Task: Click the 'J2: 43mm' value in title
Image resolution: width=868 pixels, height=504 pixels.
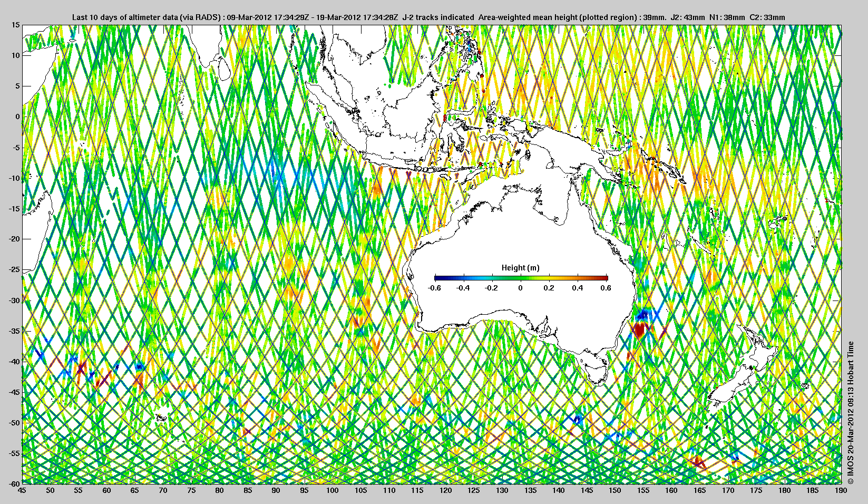Action: point(687,17)
